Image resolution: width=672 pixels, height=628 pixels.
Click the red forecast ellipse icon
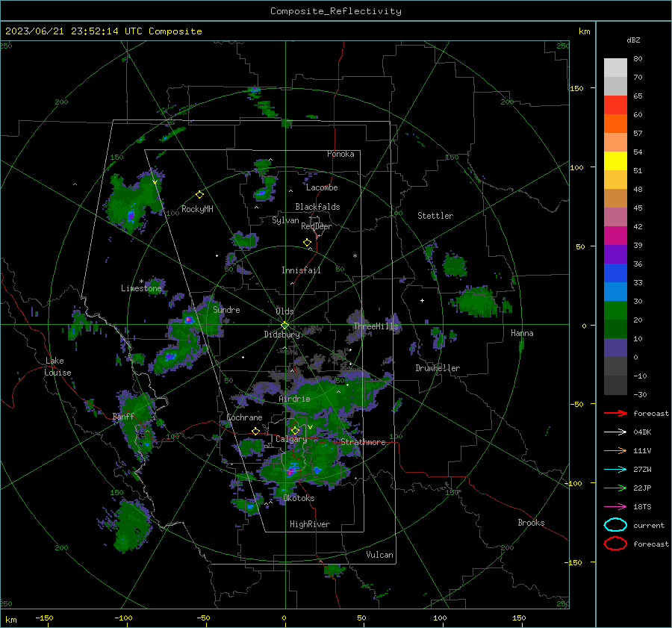[615, 544]
